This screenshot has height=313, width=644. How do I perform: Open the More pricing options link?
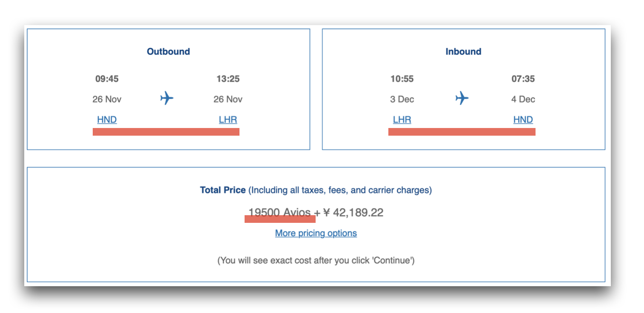tap(316, 233)
